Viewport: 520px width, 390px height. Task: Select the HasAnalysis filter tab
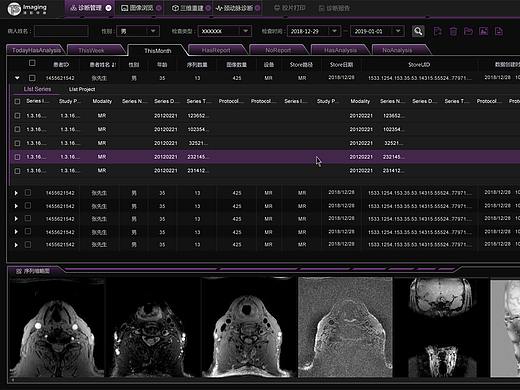pyautogui.click(x=340, y=50)
